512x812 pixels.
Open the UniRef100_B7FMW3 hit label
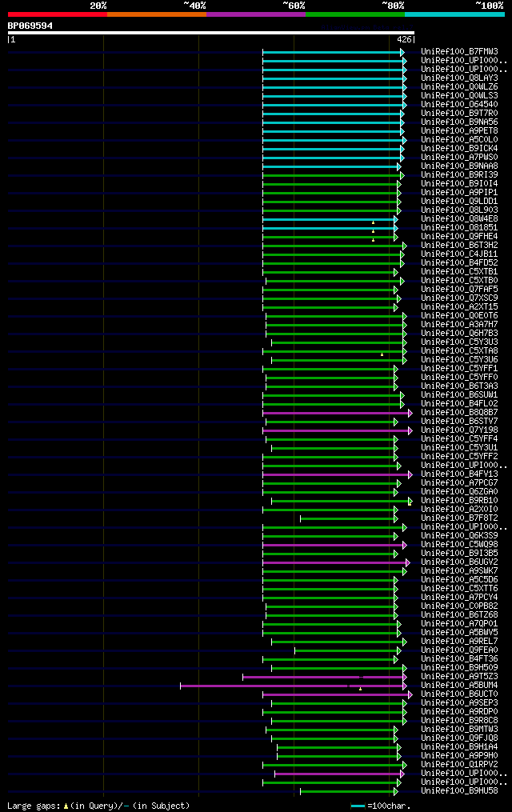(459, 52)
